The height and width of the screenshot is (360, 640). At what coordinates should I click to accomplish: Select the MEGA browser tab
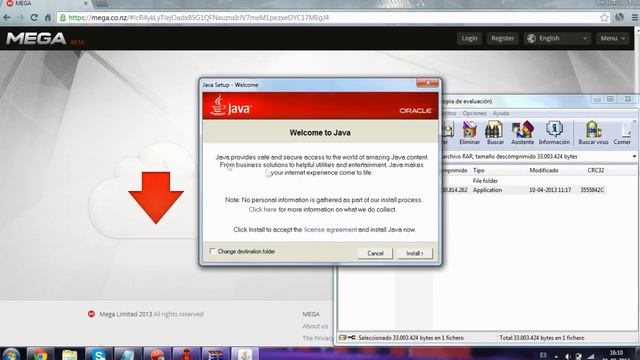pyautogui.click(x=46, y=4)
